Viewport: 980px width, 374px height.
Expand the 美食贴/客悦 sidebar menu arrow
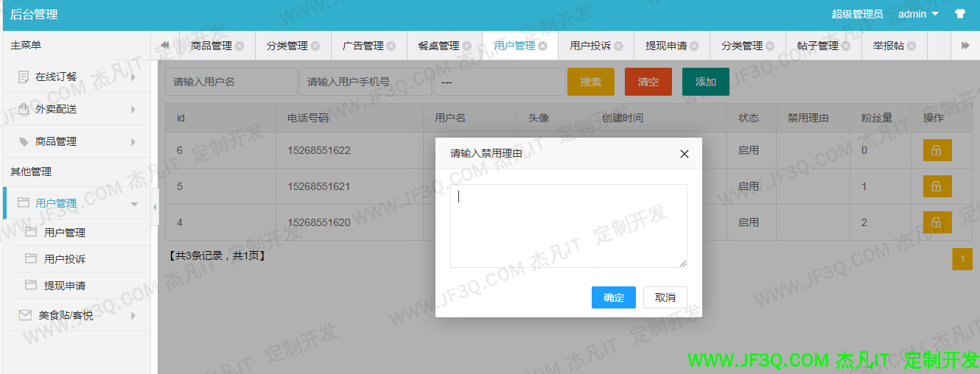[133, 315]
